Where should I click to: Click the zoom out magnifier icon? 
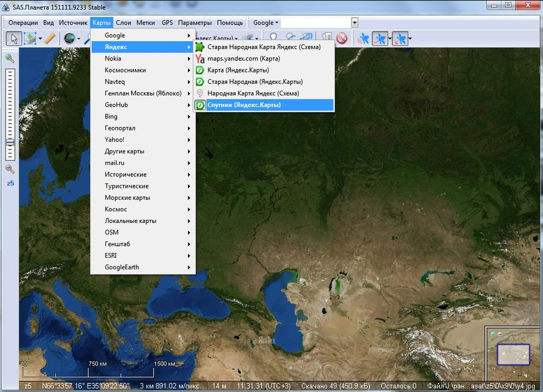coord(10,169)
